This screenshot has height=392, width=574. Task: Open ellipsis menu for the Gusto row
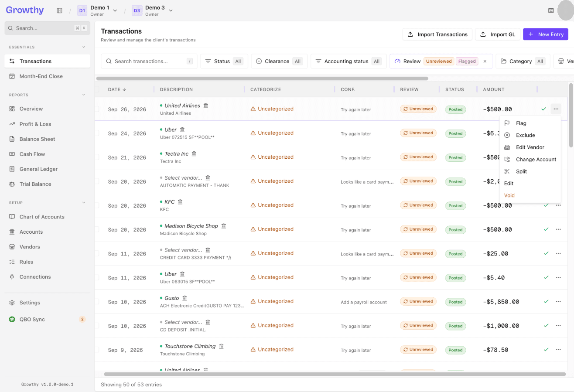(558, 301)
